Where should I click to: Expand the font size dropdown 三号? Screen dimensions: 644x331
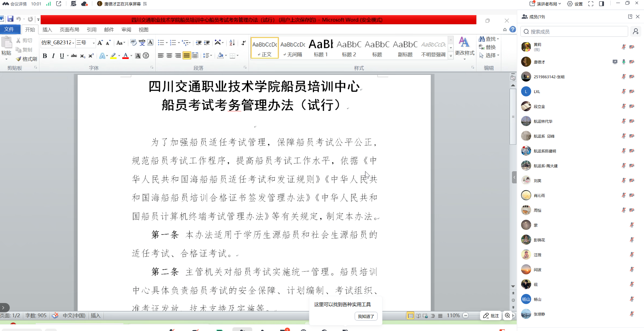[93, 43]
